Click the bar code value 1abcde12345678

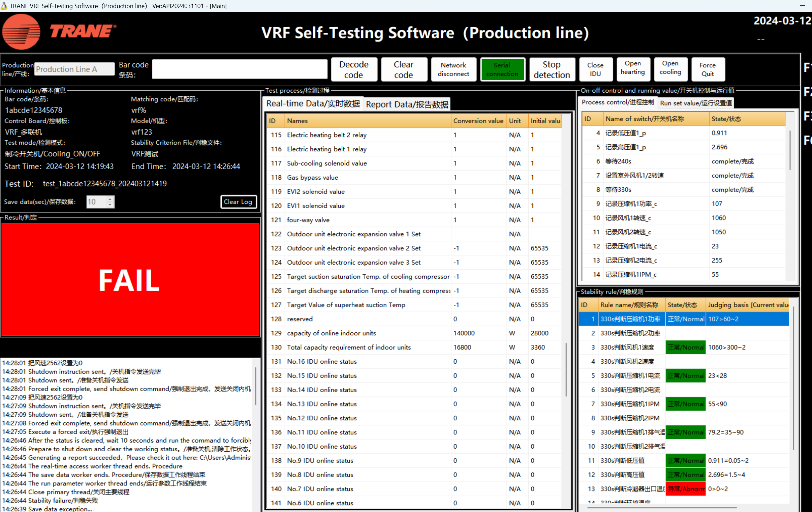click(33, 110)
